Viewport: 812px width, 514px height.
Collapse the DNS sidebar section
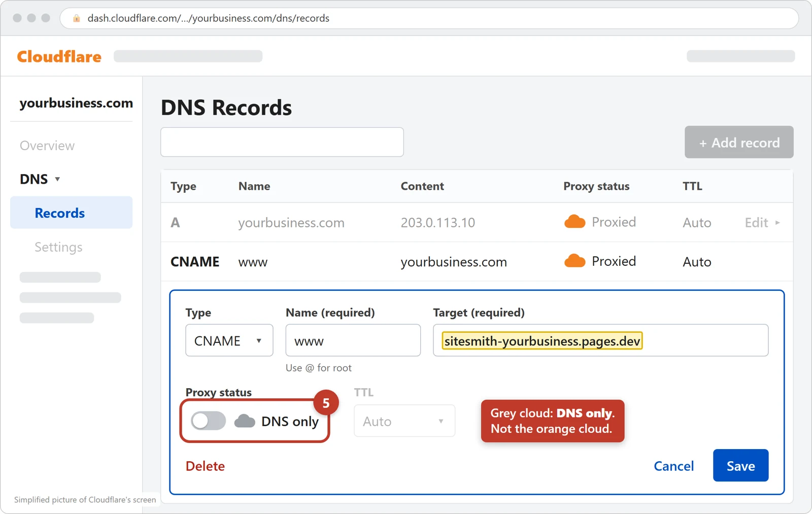coord(40,179)
